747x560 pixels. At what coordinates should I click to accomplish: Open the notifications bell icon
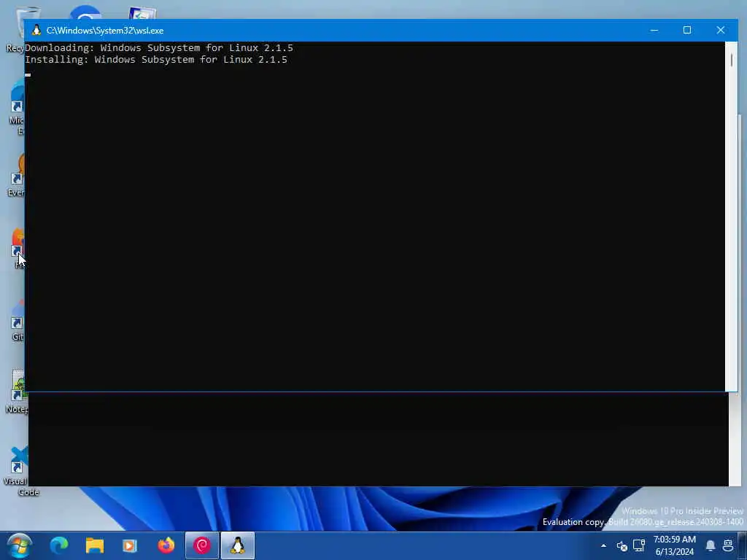coord(711,545)
